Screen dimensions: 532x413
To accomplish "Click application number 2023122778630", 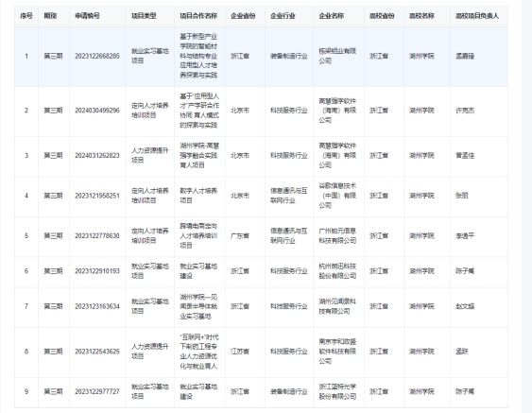I will coord(97,236).
